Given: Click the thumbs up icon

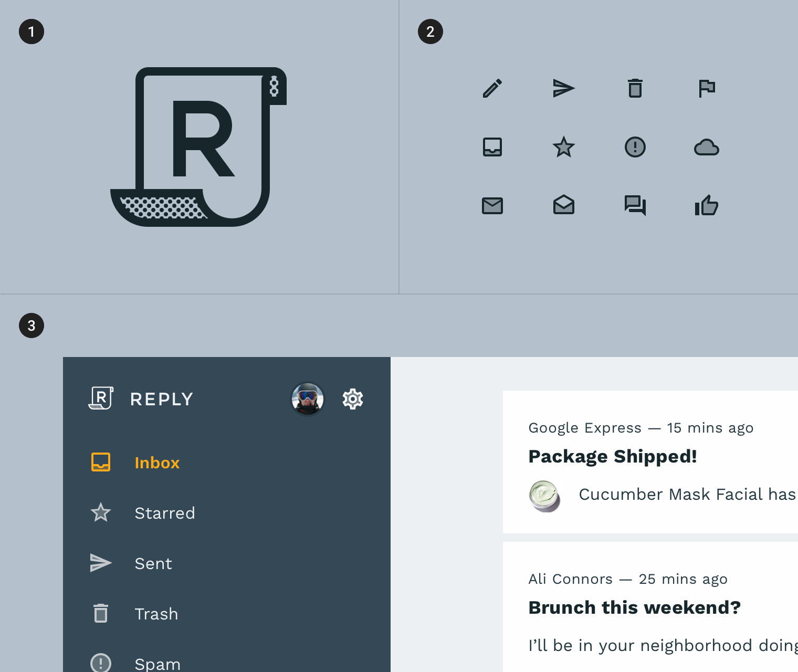Looking at the screenshot, I should tap(707, 206).
